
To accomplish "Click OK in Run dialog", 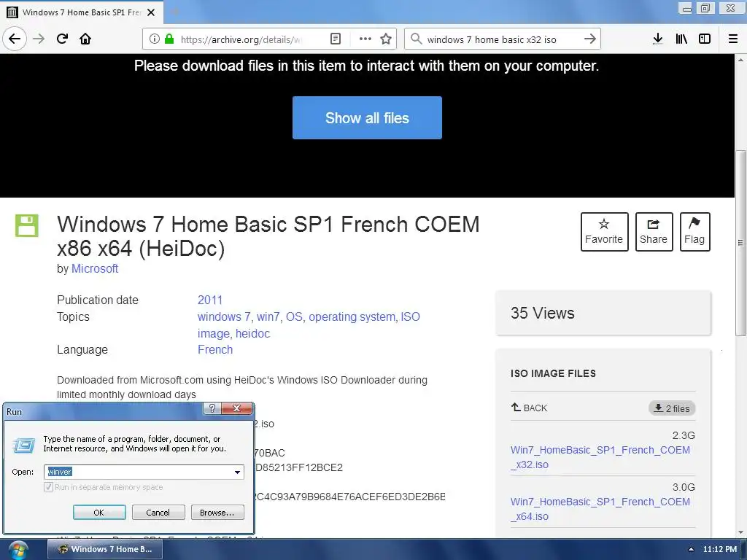I will tap(99, 513).
